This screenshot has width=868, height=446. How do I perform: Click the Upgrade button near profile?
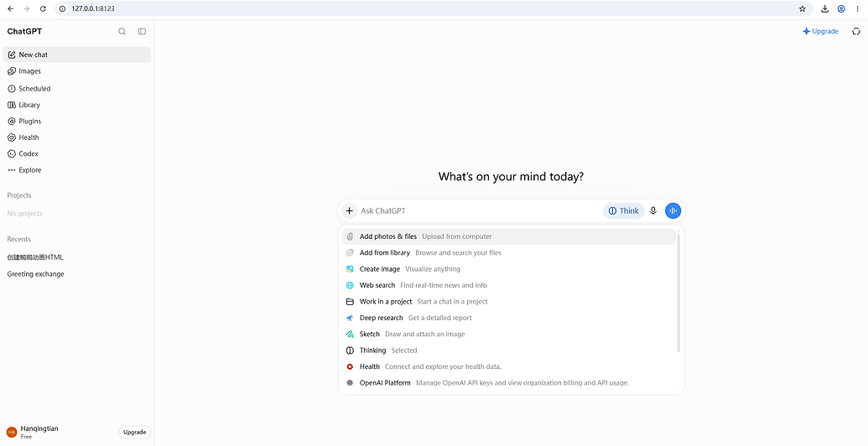tap(134, 432)
